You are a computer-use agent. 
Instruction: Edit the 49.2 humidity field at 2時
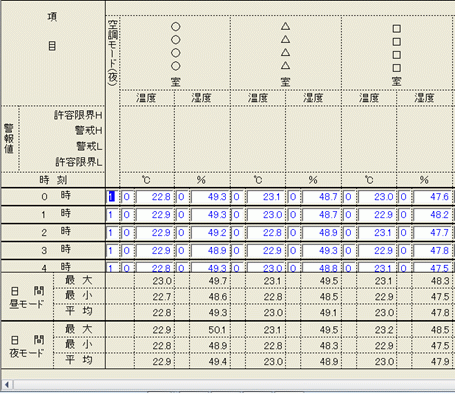pos(210,233)
